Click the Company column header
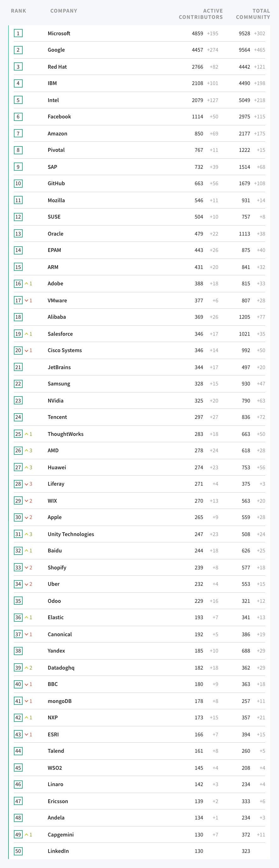279x868 pixels. [x=64, y=11]
